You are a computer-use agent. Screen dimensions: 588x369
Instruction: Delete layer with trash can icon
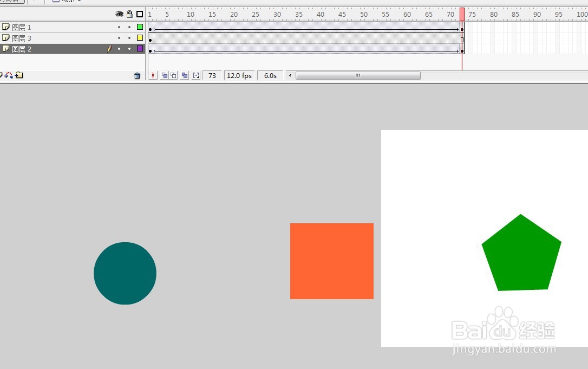[x=137, y=75]
